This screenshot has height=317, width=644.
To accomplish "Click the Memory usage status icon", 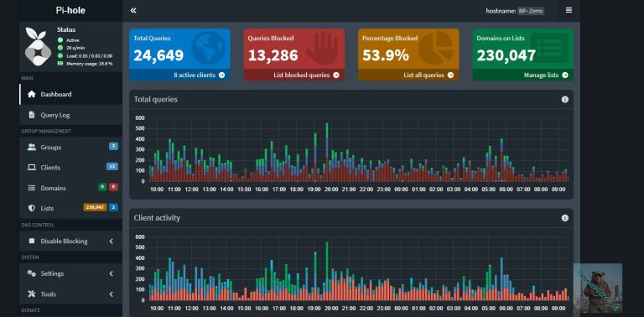I will pos(60,63).
